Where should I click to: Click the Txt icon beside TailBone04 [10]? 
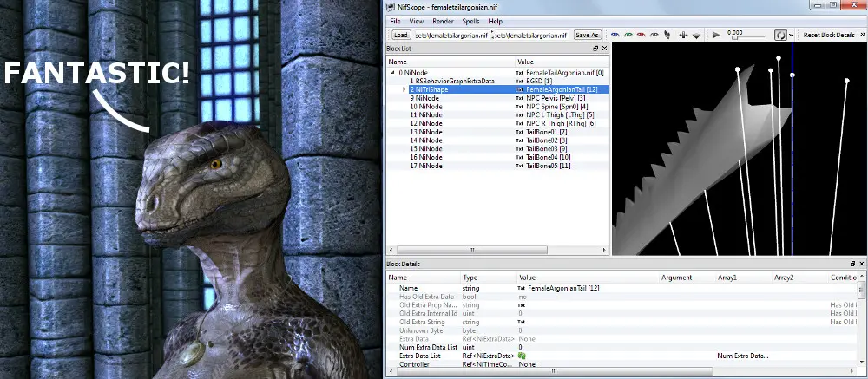coord(520,157)
